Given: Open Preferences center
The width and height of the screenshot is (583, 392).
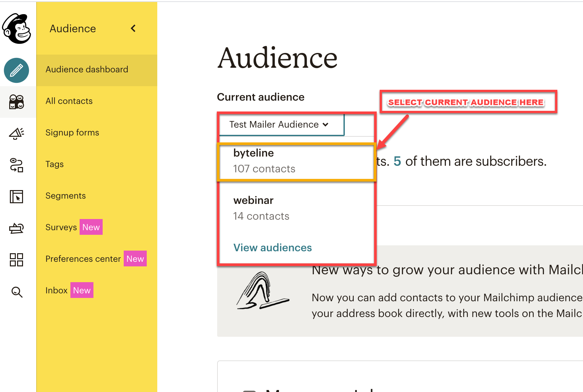Looking at the screenshot, I should coord(83,259).
